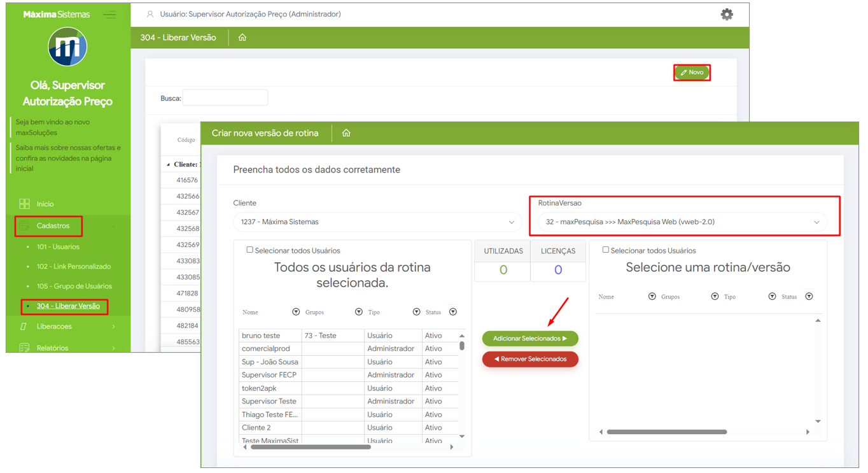Open 101 - Usuarios menu item

[58, 247]
